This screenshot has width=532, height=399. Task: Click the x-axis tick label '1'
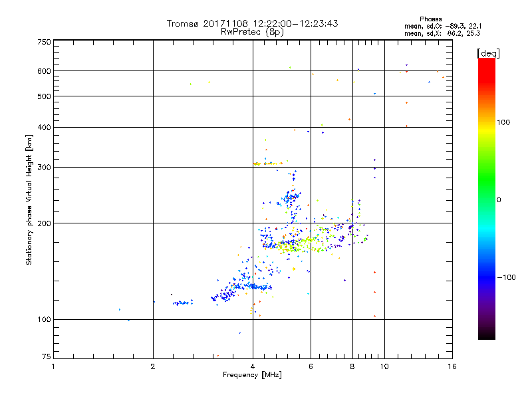(x=53, y=366)
